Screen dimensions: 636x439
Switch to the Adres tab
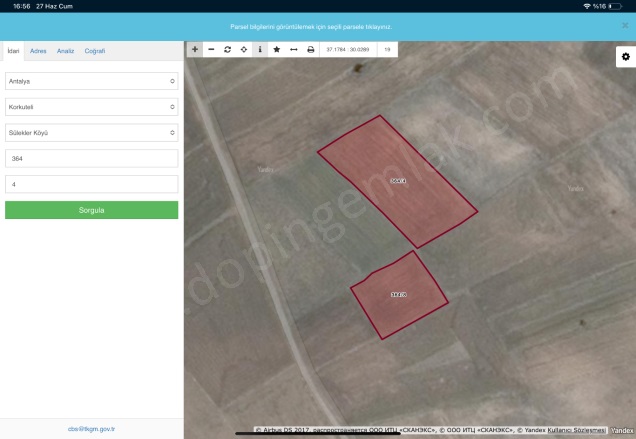[x=38, y=50]
